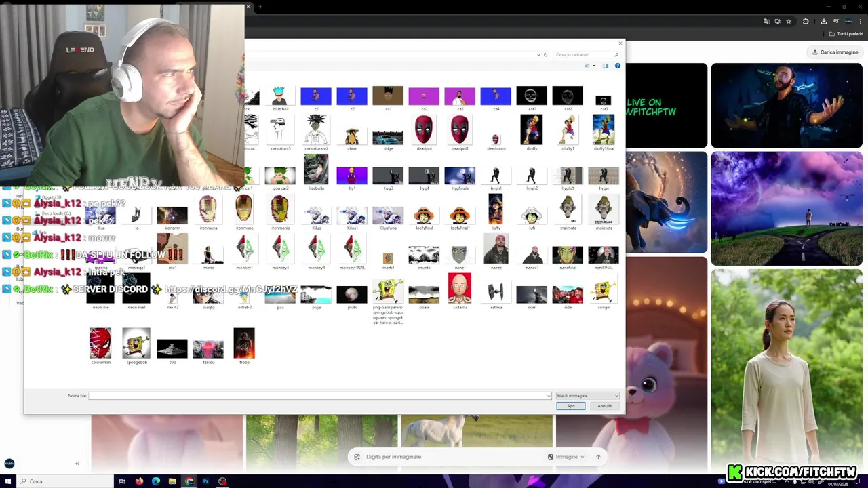Open Firefox from the taskbar
This screenshot has width=868, height=488.
139,481
